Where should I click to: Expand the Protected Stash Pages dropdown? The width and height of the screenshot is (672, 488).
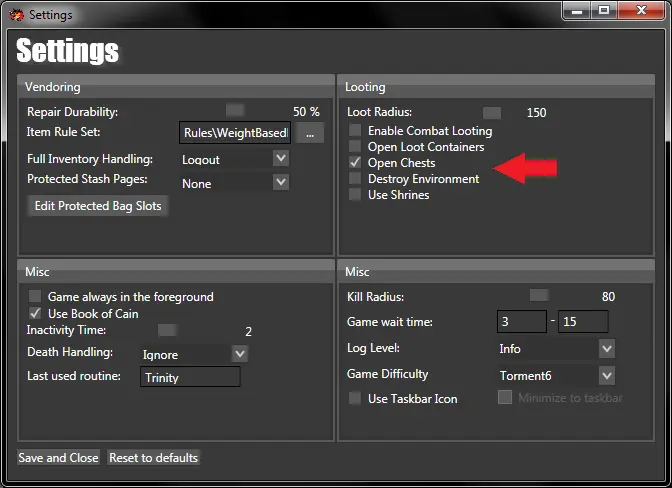pyautogui.click(x=281, y=183)
